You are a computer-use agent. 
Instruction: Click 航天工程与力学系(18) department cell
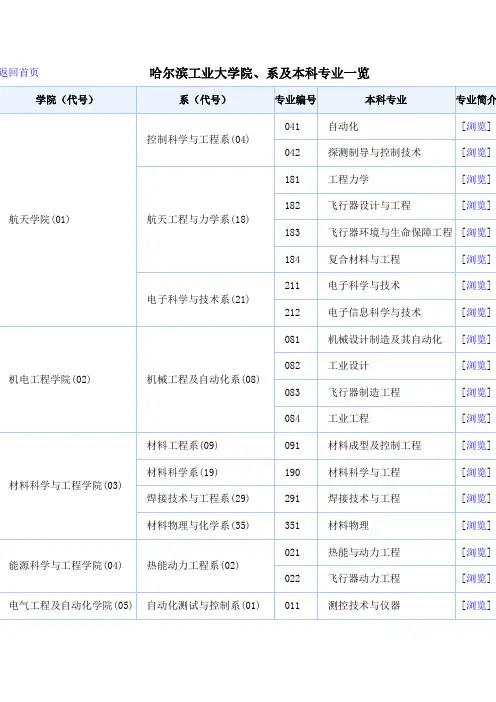tap(205, 219)
